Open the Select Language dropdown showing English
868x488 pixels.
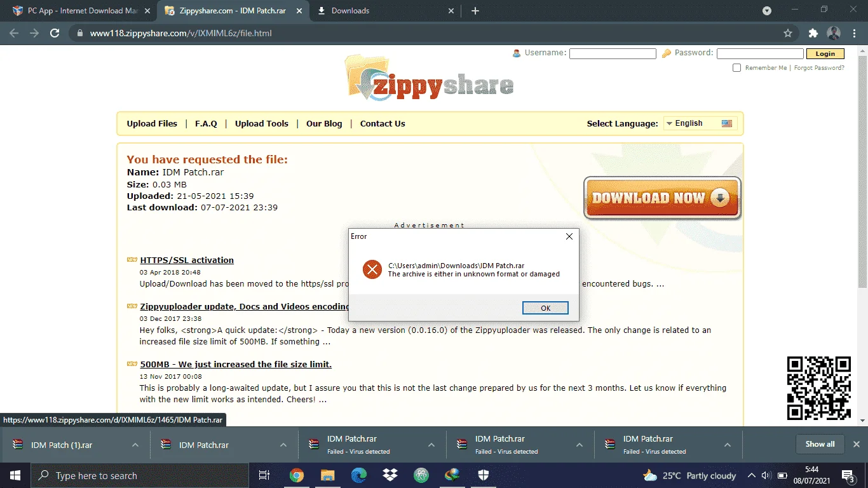click(700, 123)
